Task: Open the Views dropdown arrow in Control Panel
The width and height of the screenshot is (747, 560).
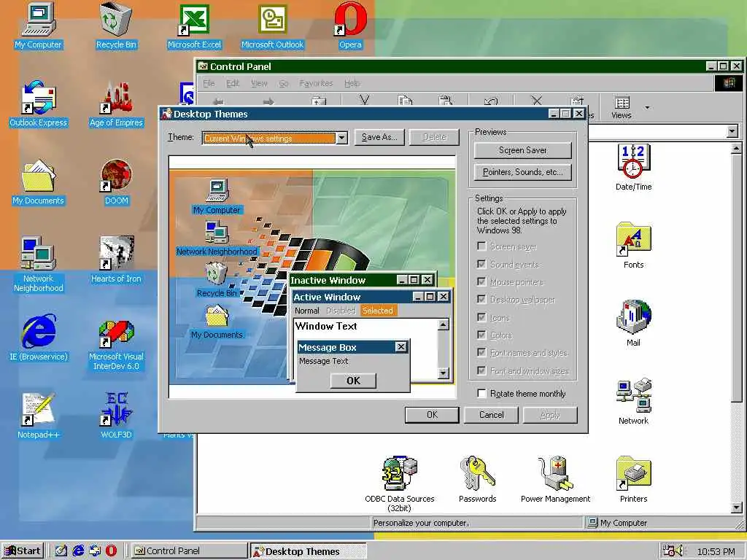Action: tap(647, 108)
